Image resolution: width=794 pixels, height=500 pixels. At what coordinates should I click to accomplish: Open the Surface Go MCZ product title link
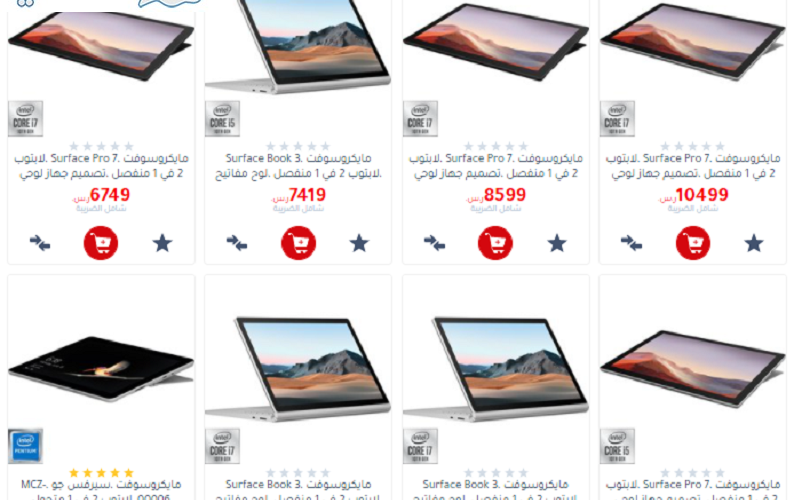[x=101, y=491]
